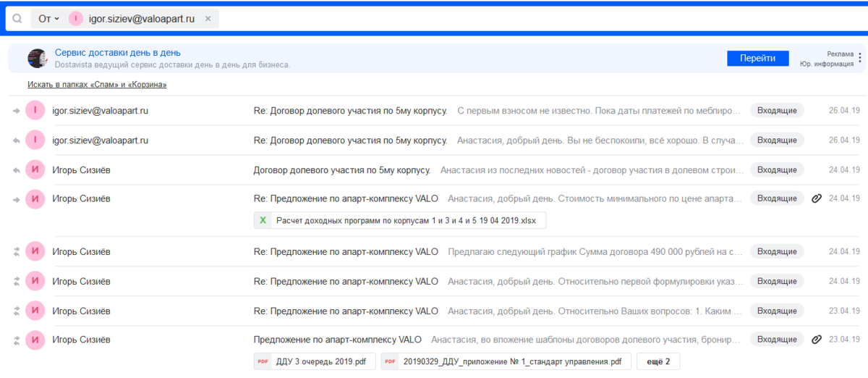The width and height of the screenshot is (868, 378).
Task: Click forward arrow icon on 'Стоимость минимального' email
Action: tap(17, 199)
